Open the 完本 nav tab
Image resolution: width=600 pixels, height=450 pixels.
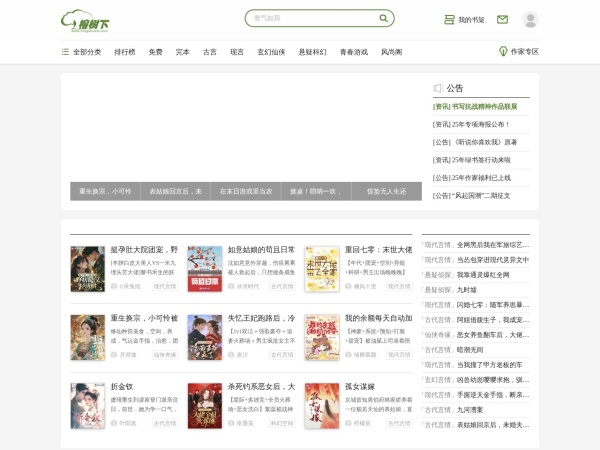pos(182,51)
